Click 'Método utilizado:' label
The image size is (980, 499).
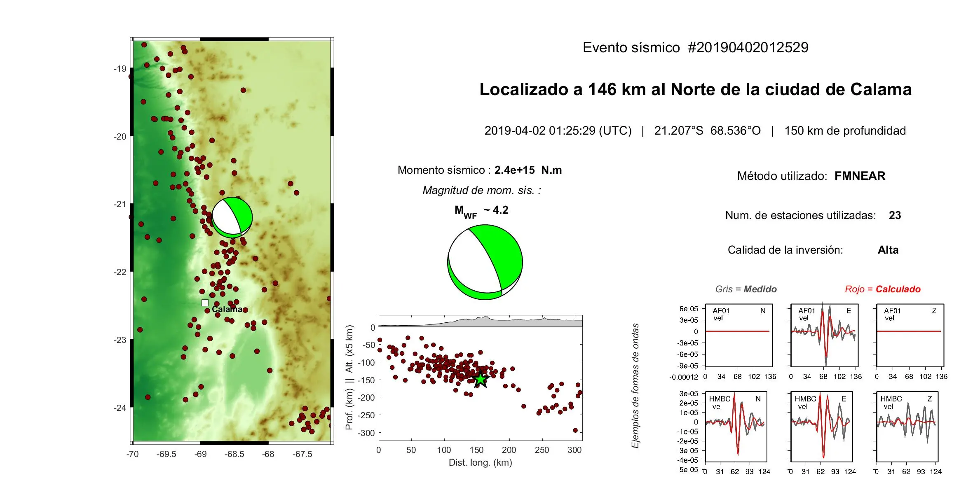782,176
